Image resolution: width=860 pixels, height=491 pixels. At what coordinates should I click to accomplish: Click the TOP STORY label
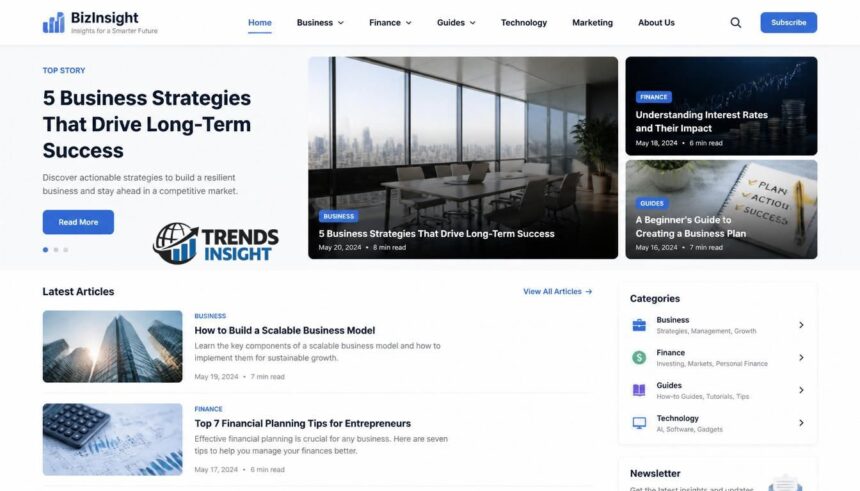tap(64, 70)
